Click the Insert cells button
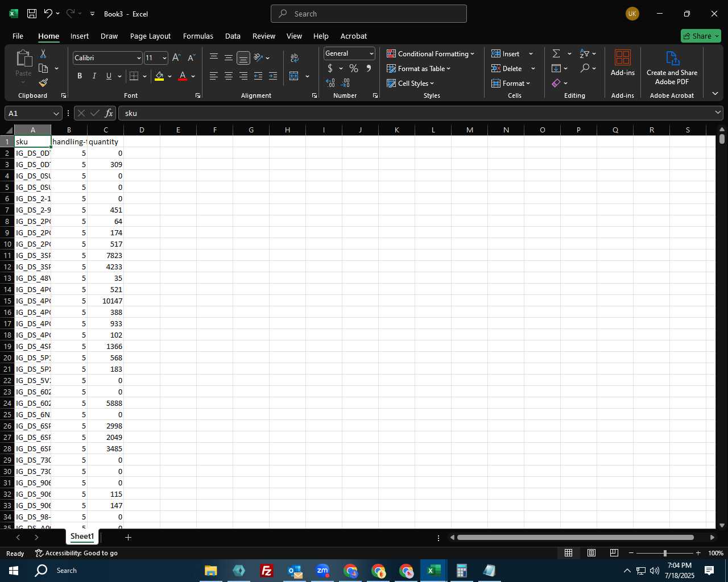 506,53
